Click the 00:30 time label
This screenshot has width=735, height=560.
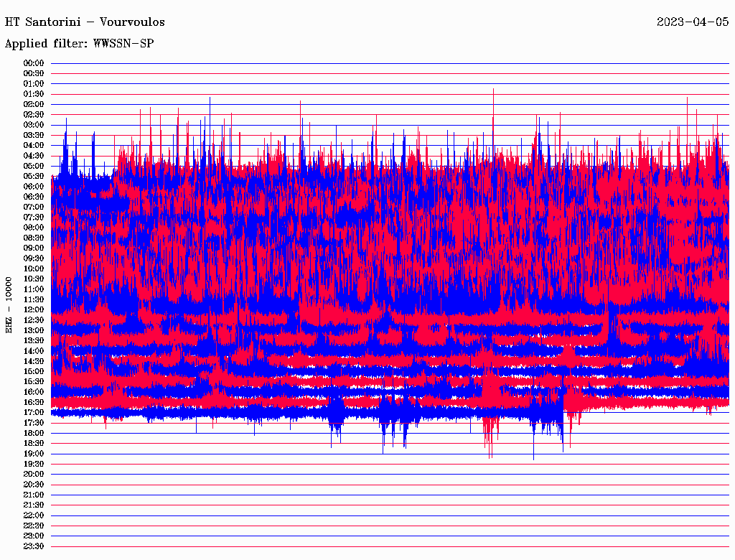click(34, 73)
